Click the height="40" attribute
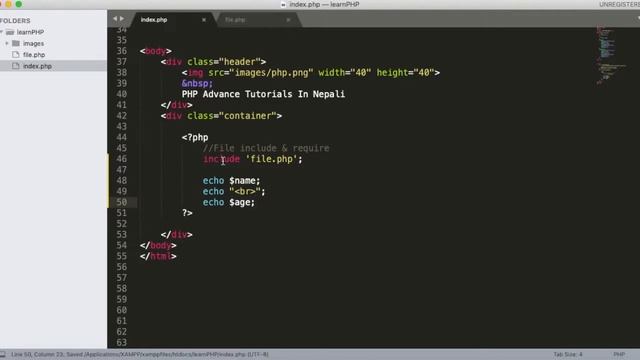The width and height of the screenshot is (640, 360). coord(405,73)
